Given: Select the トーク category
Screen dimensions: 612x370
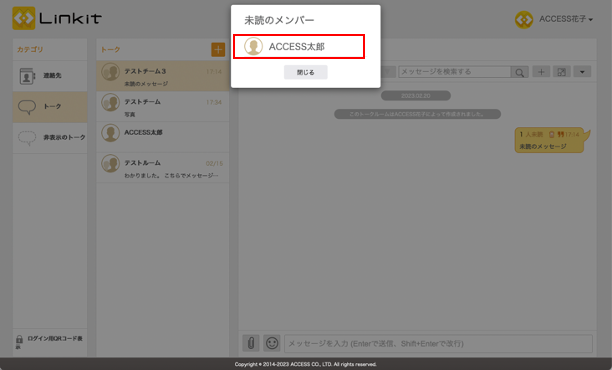Looking at the screenshot, I should click(x=50, y=107).
